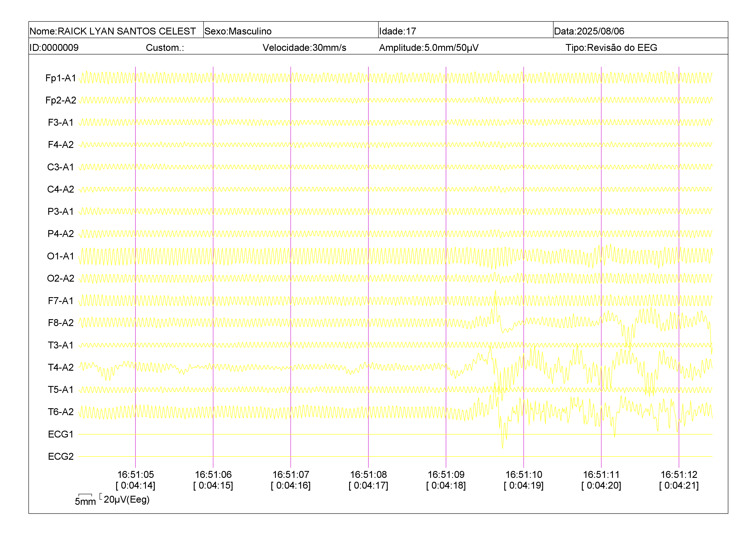Select the F7-A1 channel label
Screen dimensions: 756x535
61,300
